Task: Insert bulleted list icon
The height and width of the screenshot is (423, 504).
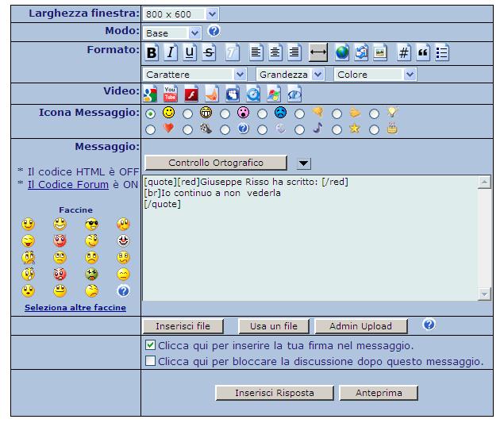Action: click(x=442, y=52)
